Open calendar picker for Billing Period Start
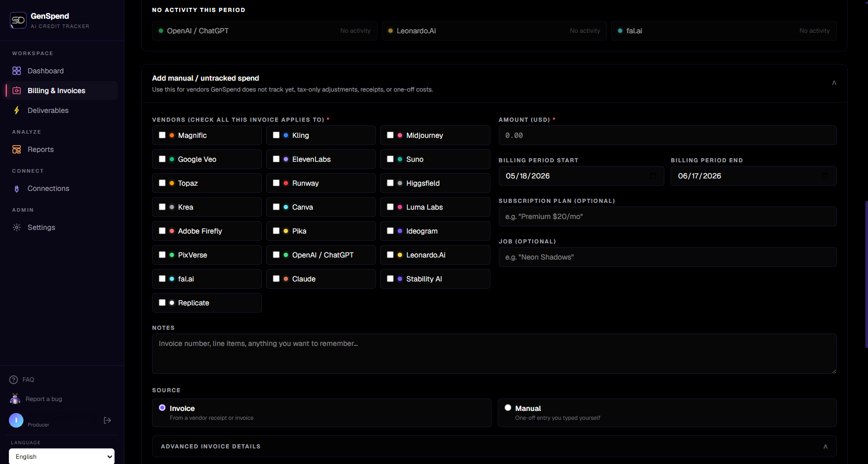Screen dimensions: 868x464 pos(652,176)
